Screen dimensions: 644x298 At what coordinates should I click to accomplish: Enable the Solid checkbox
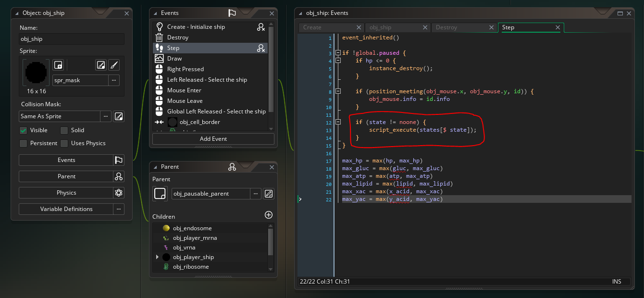(64, 130)
